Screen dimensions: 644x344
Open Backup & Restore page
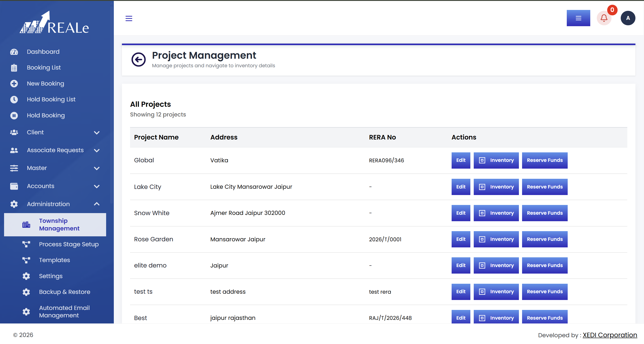click(x=55, y=292)
